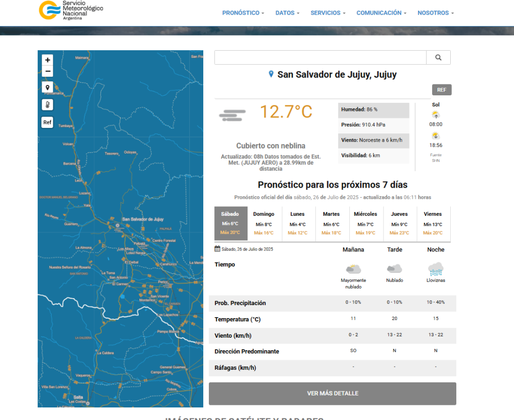The image size is (514, 420).
Task: Click the Ver Más Detalle button
Action: [332, 393]
